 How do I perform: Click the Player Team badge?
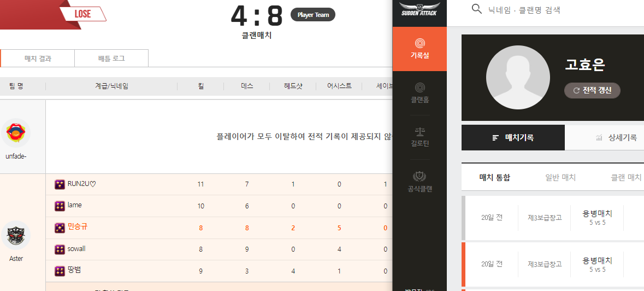[313, 15]
